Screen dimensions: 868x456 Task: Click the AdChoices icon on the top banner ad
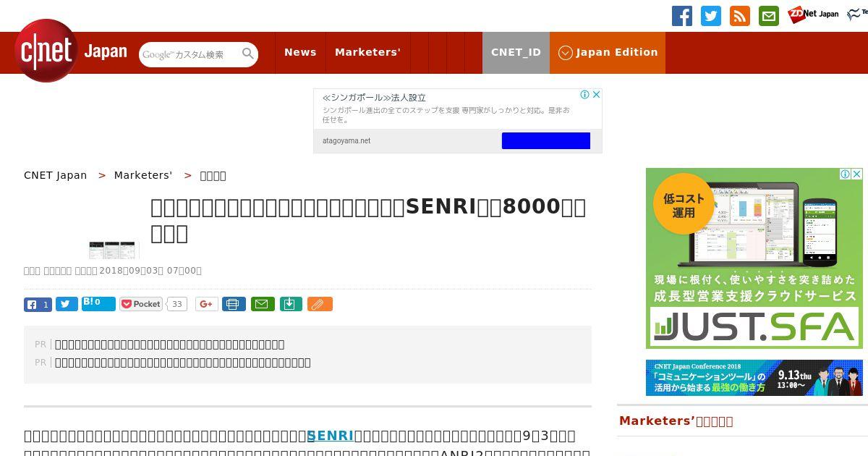tap(585, 94)
